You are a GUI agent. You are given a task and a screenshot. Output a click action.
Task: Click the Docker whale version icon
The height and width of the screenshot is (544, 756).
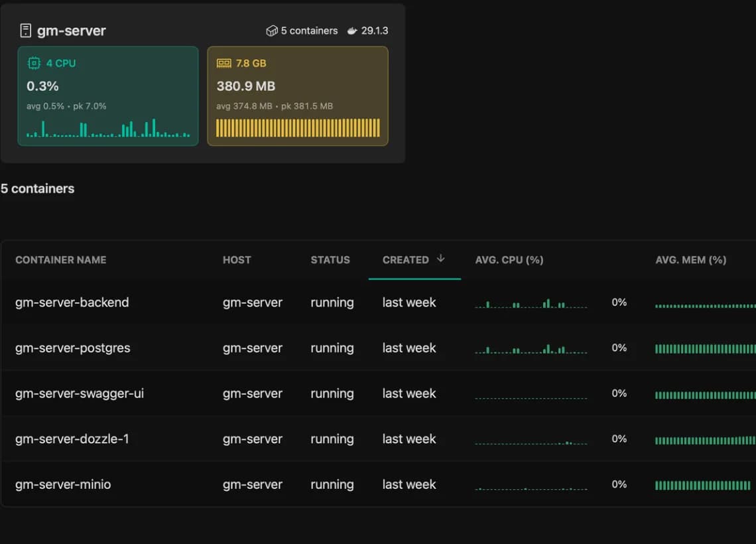(x=352, y=31)
